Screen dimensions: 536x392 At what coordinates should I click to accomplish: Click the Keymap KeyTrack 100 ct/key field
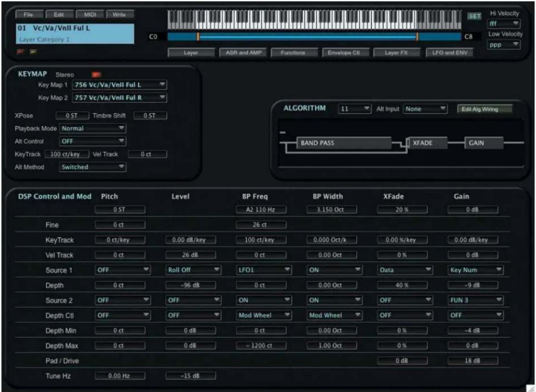(67, 154)
